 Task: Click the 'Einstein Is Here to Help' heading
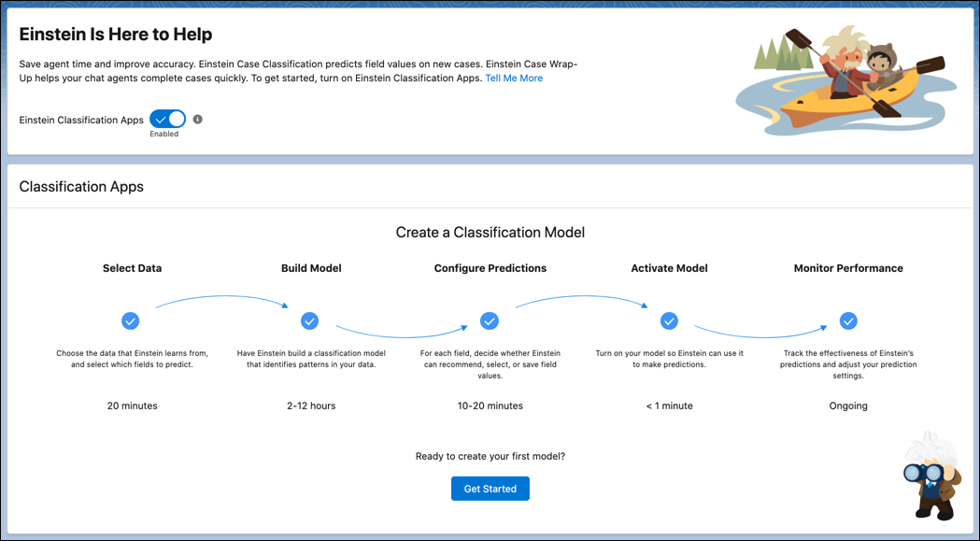click(x=116, y=34)
